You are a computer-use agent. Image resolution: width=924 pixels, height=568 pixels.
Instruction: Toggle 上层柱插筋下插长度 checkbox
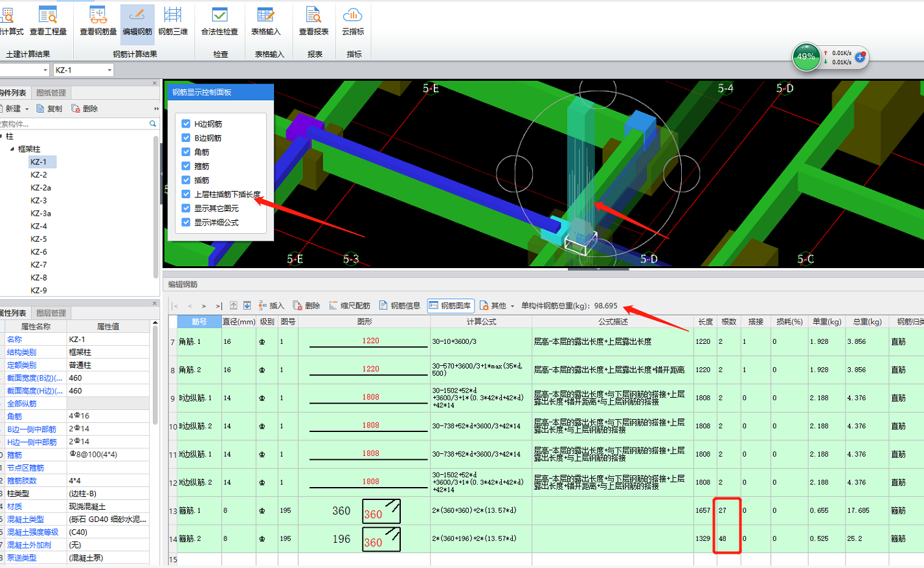click(186, 194)
